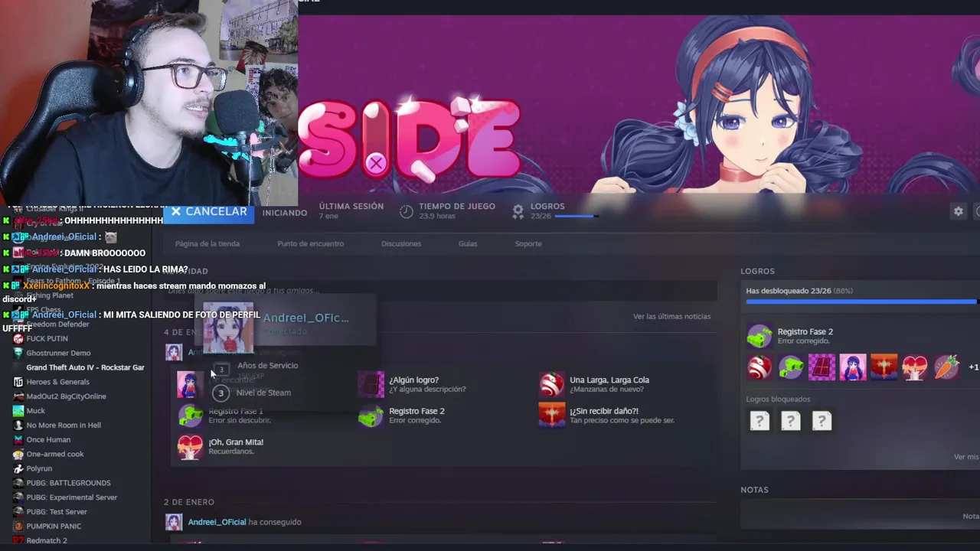Screen dimensions: 980x551
Task: Click Nivel de Steam level badge
Action: 221,393
